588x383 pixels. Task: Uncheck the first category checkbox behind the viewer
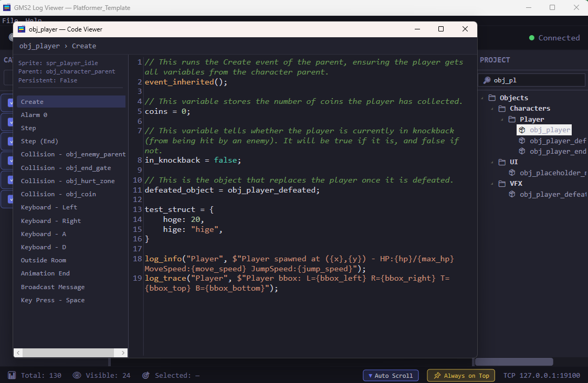(x=10, y=103)
